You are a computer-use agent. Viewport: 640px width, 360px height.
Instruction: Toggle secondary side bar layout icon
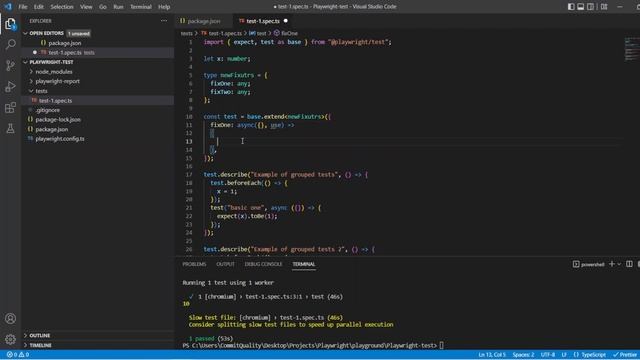(x=590, y=7)
